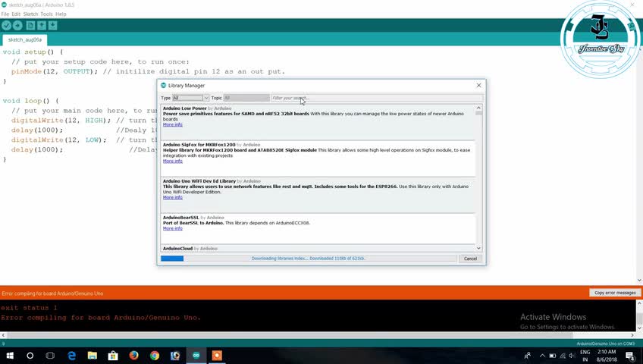Open Cortana search circle in taskbar
Screen dimensions: 643x364
(30, 356)
